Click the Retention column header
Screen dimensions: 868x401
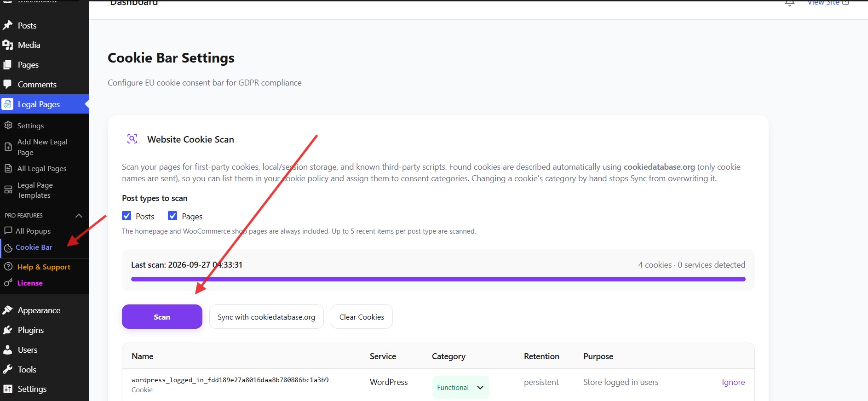(x=541, y=356)
